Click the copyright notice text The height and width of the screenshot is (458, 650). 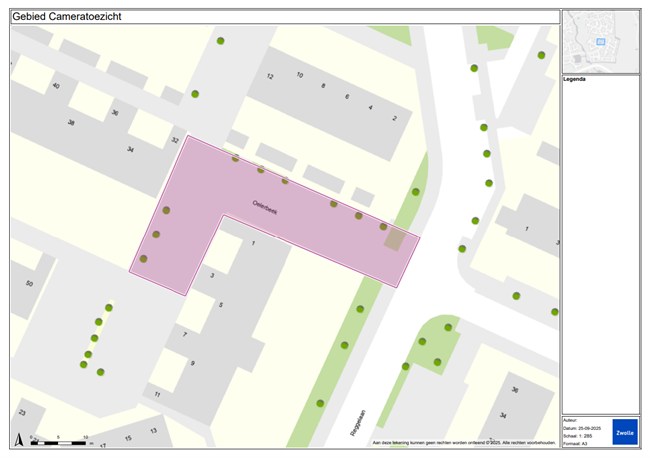click(463, 442)
